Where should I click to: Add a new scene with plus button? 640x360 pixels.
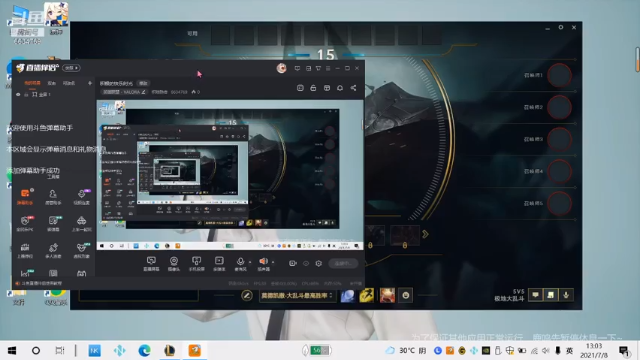click(x=90, y=83)
